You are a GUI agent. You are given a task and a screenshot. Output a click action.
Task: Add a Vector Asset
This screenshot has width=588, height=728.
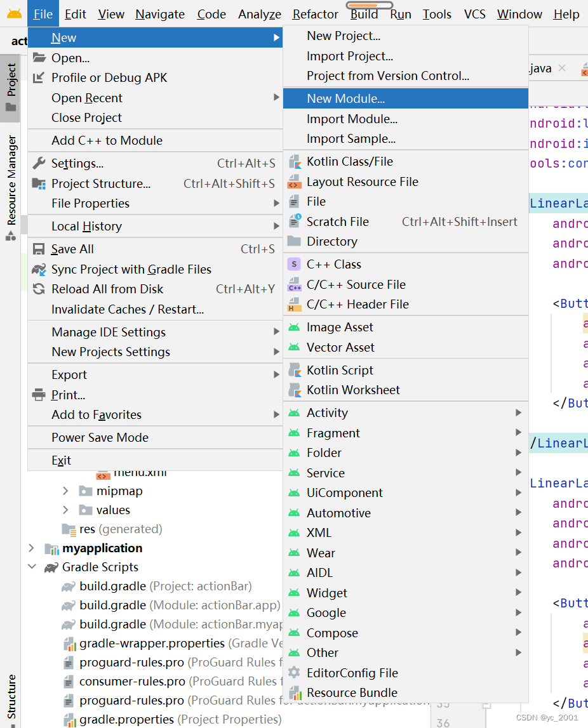[342, 347]
